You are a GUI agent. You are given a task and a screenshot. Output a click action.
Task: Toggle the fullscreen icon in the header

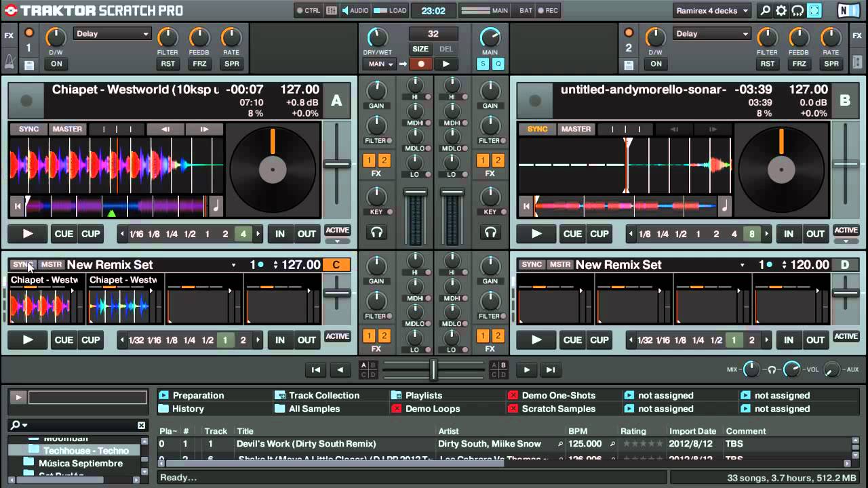814,10
